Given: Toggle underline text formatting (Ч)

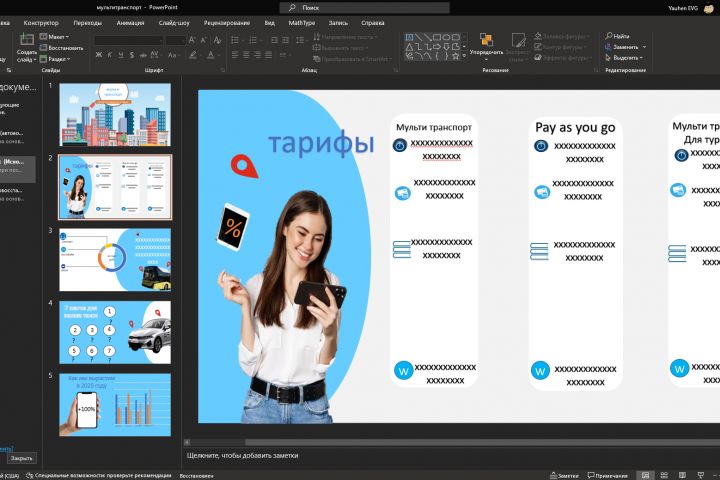Looking at the screenshot, I should click(121, 54).
